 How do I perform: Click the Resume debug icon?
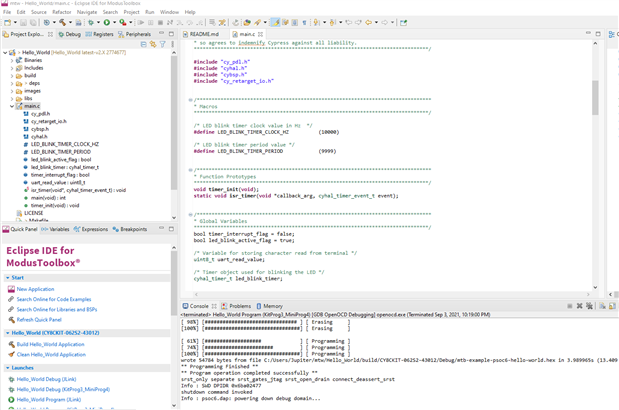click(141, 22)
